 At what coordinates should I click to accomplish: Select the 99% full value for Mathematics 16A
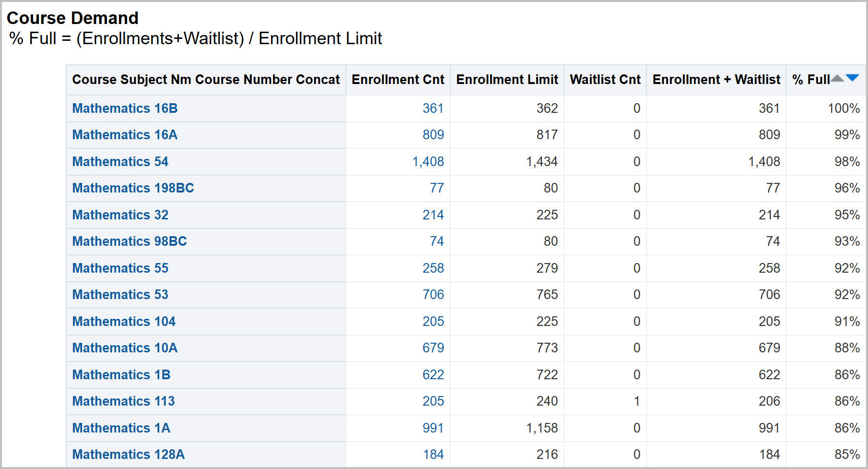click(847, 134)
